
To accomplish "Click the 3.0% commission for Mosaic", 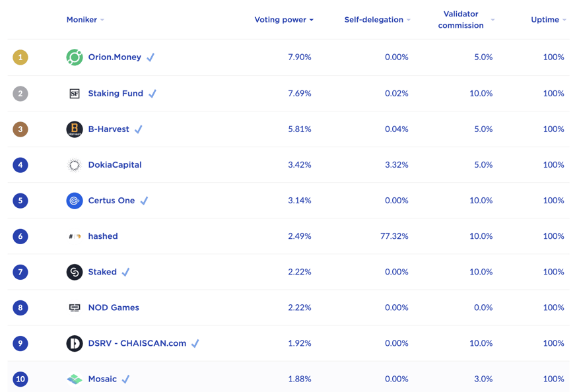I will [x=483, y=379].
